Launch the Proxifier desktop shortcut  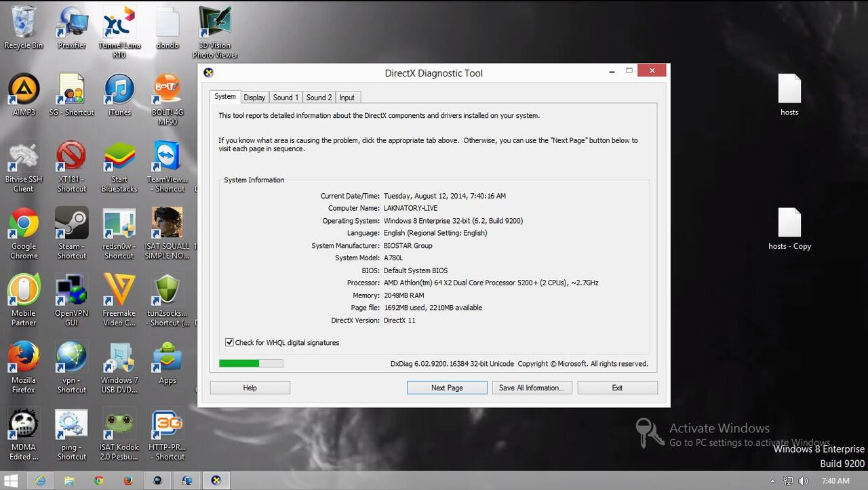pos(72,27)
